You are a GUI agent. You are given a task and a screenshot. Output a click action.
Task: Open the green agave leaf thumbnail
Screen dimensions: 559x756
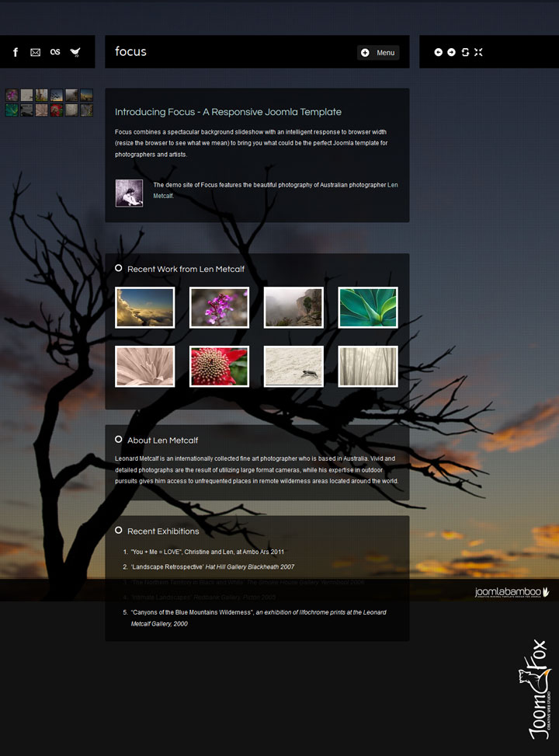[368, 308]
